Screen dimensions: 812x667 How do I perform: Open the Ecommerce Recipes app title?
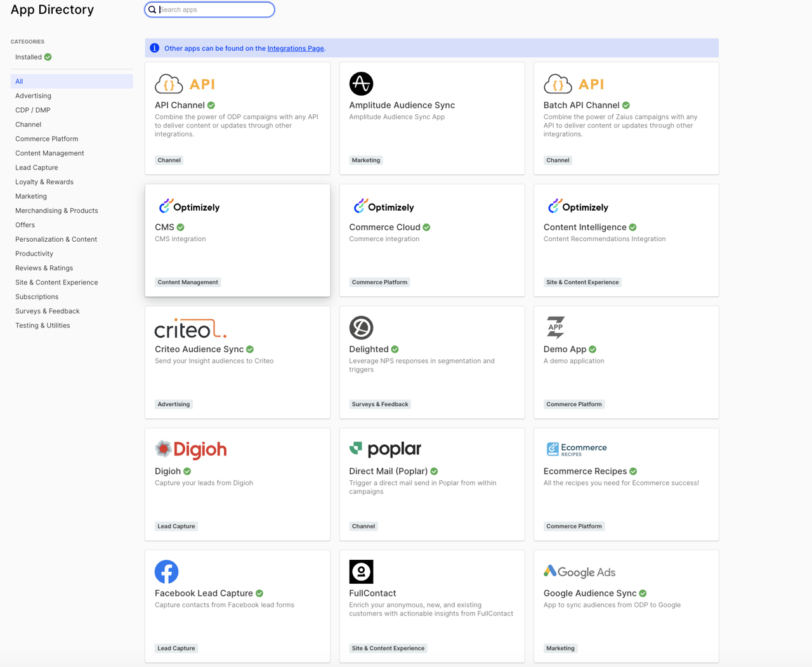[x=585, y=471]
